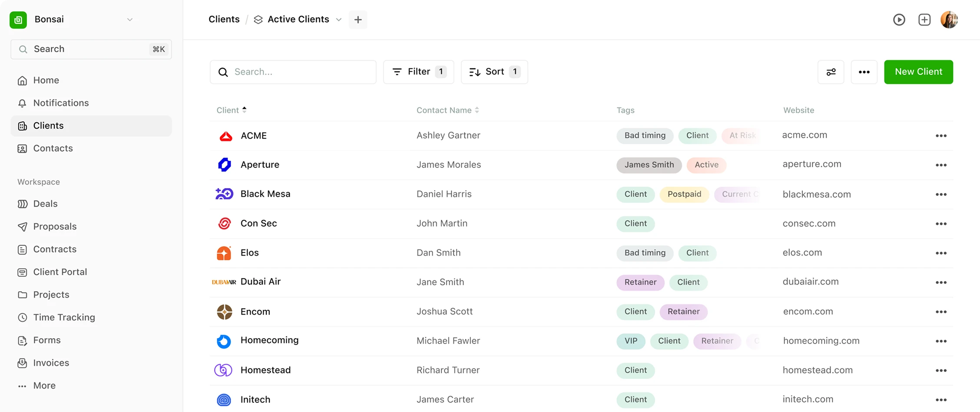Open the aperture.com website link
This screenshot has height=412, width=980.
click(x=811, y=164)
